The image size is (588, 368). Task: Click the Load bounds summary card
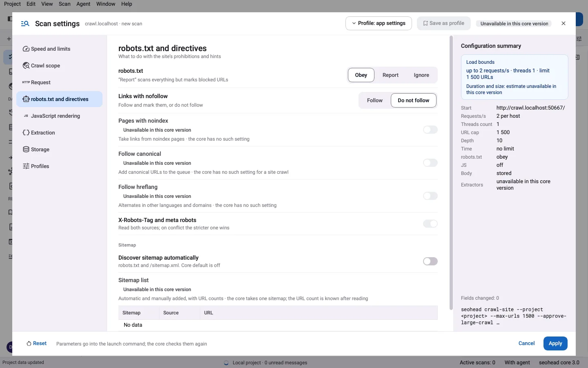click(514, 77)
